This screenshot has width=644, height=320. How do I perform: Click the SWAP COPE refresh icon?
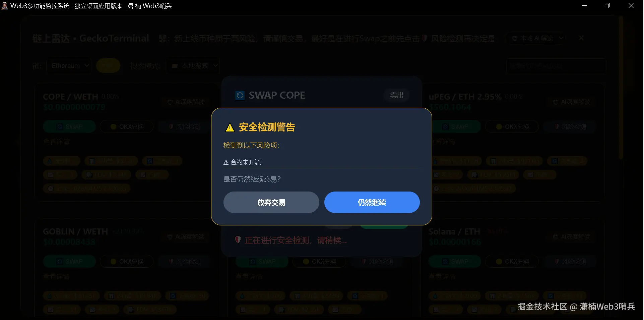coord(240,95)
